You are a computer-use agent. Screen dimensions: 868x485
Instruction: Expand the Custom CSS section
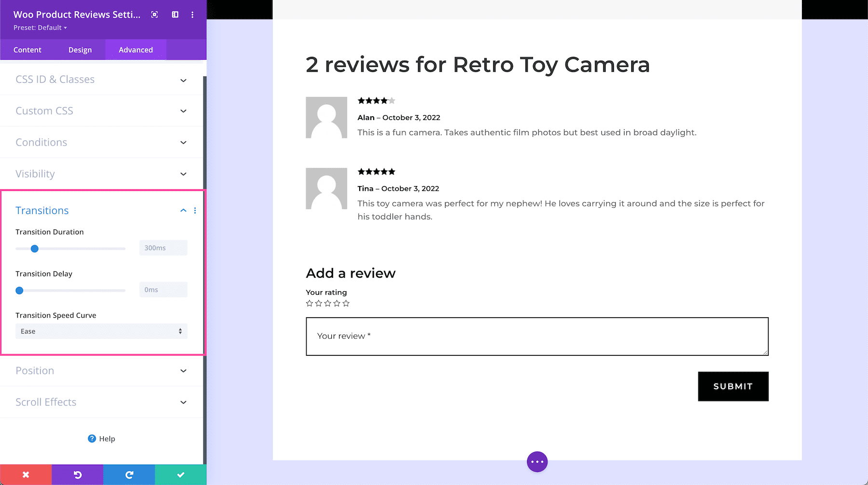101,111
